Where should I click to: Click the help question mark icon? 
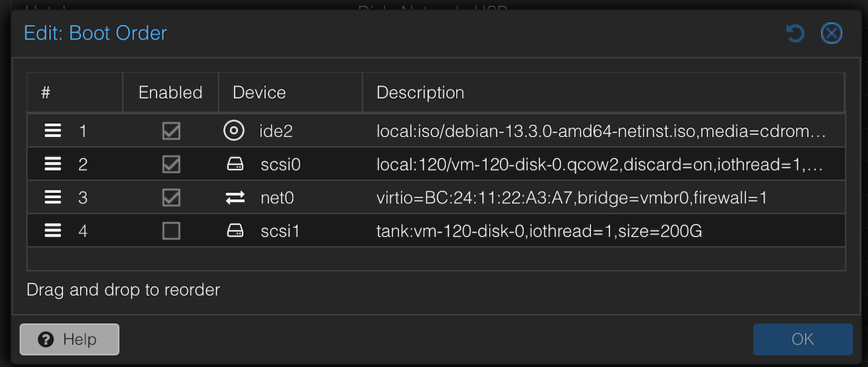[x=46, y=339]
